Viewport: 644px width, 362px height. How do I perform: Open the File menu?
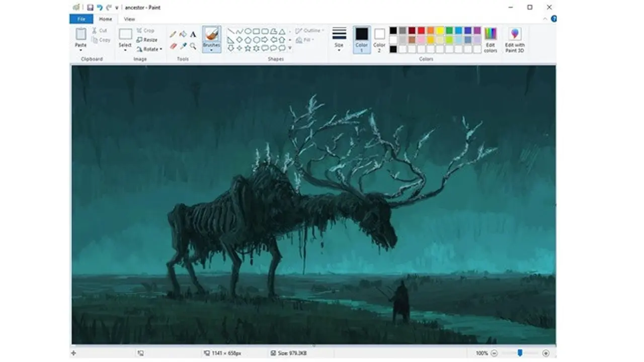click(x=82, y=19)
